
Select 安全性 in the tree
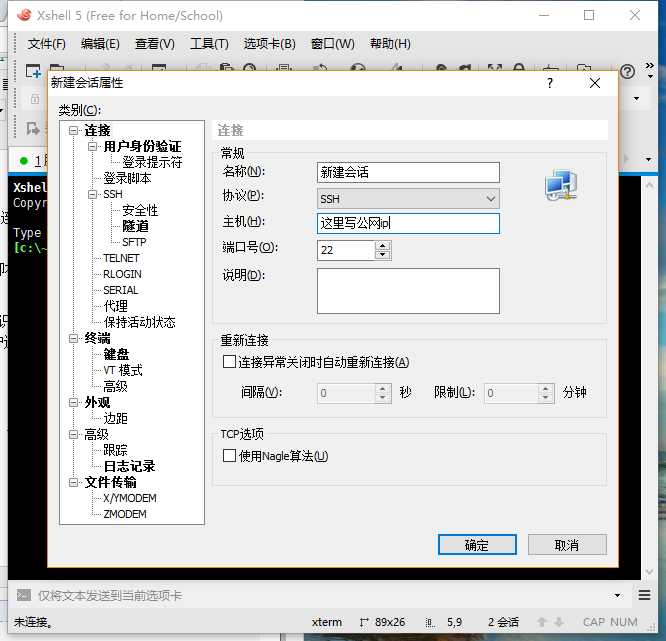tap(140, 210)
